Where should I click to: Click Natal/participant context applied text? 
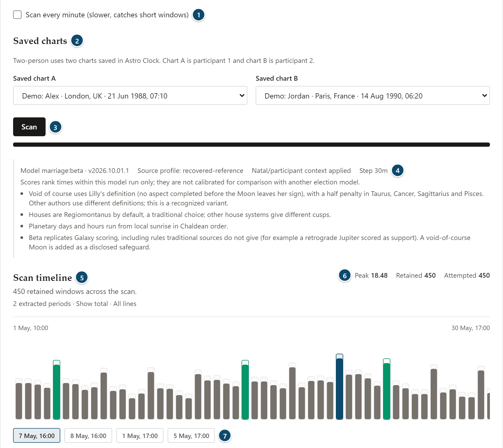[x=301, y=171]
